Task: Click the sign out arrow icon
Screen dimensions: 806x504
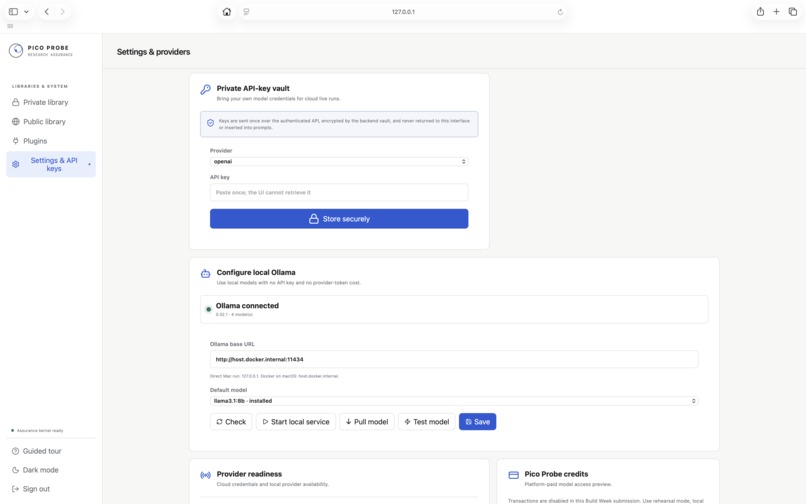Action: tap(15, 489)
